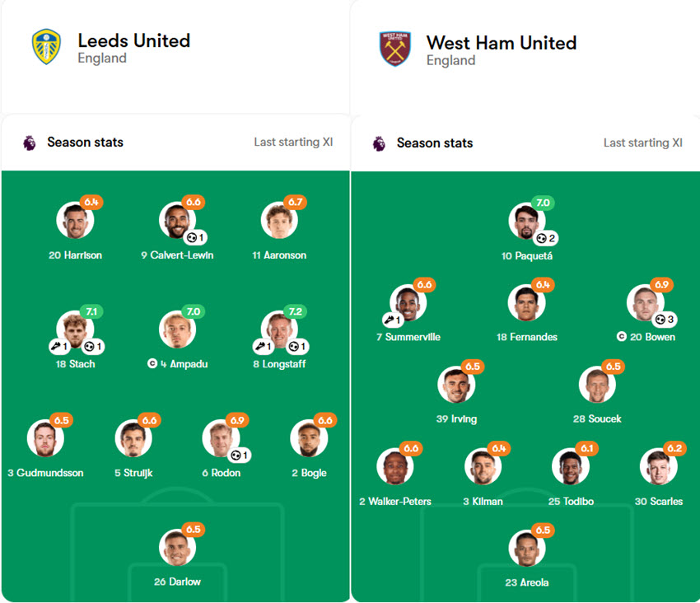Switch to Leeds United Season stats tab
The height and width of the screenshot is (603, 700).
coord(85,142)
